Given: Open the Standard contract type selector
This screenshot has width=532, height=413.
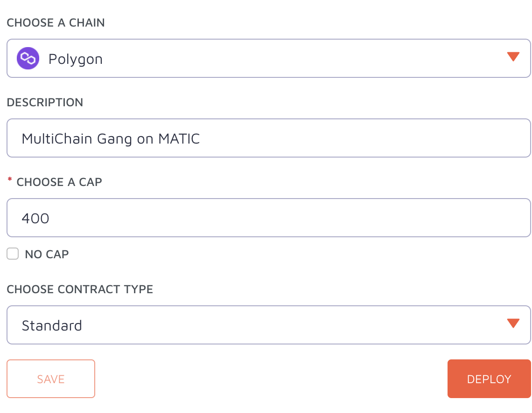Looking at the screenshot, I should point(268,325).
